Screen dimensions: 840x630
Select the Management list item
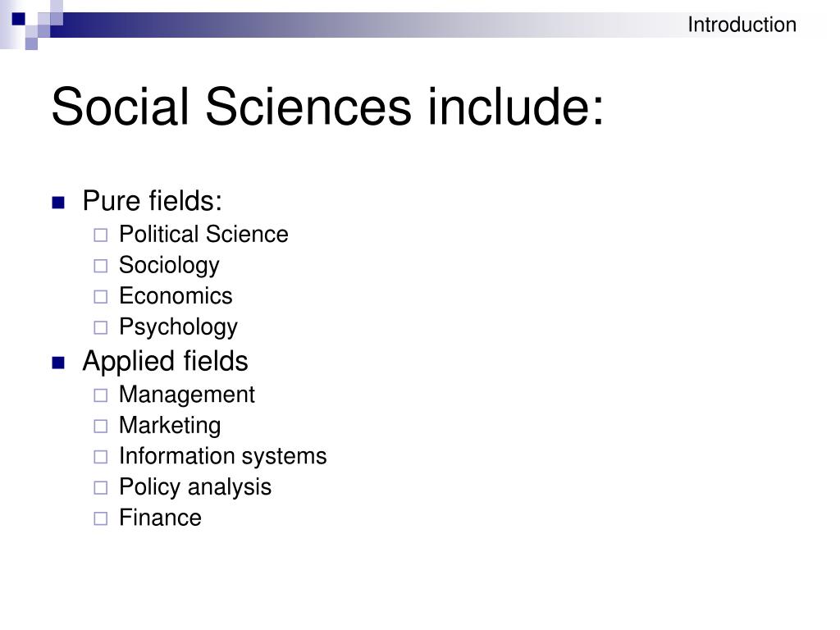[x=186, y=395]
